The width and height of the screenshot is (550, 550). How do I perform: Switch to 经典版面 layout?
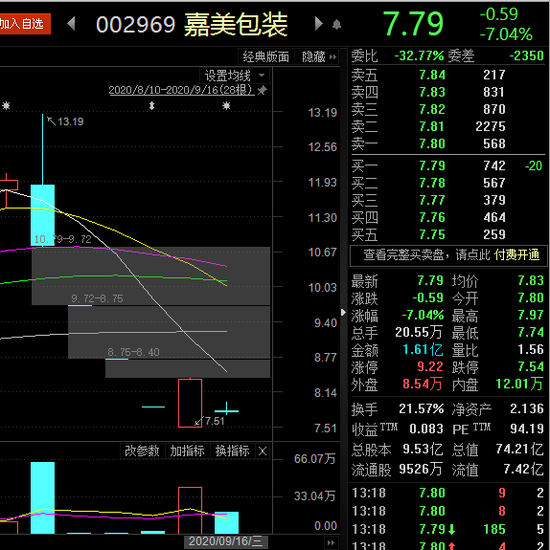click(x=266, y=56)
